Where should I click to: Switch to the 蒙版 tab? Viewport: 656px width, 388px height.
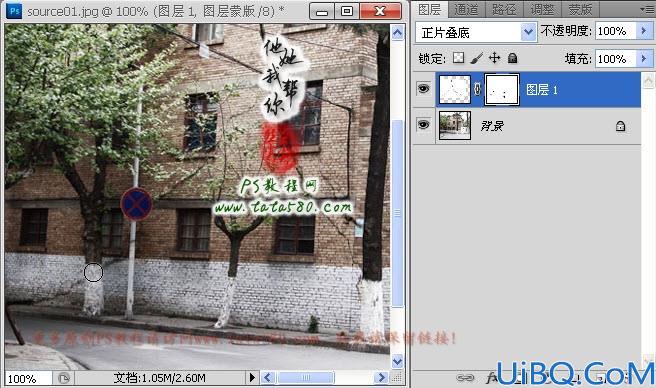click(x=580, y=9)
